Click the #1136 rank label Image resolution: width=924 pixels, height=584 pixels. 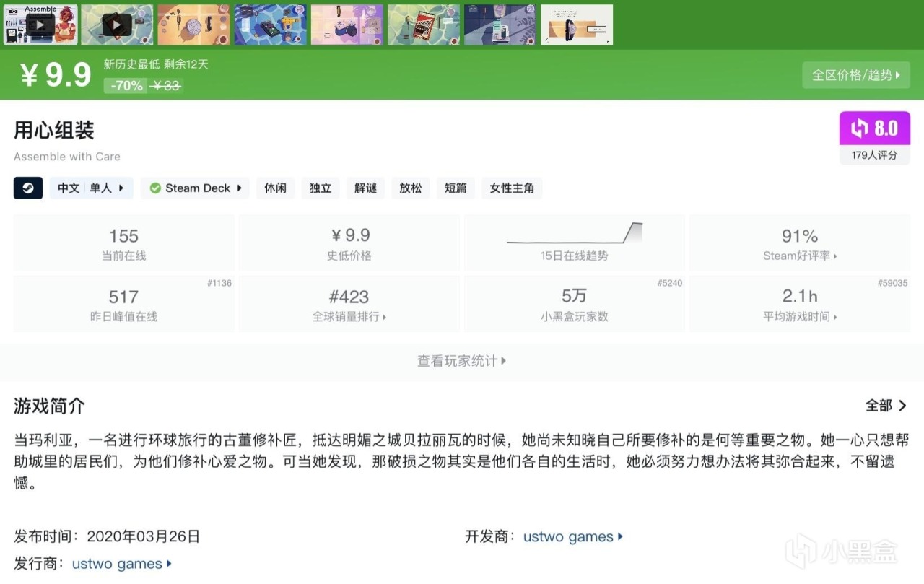tap(219, 283)
